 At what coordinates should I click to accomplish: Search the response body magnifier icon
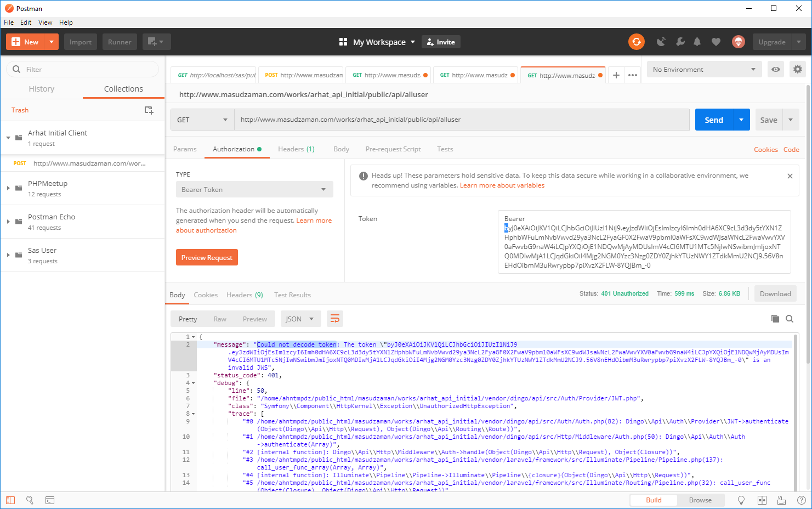790,319
